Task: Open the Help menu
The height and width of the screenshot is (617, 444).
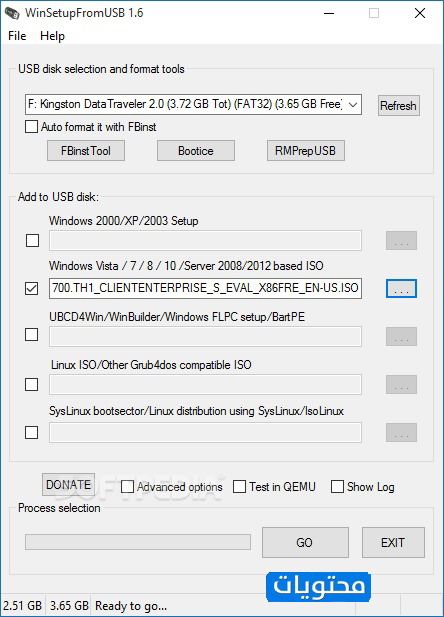Action: (x=52, y=36)
